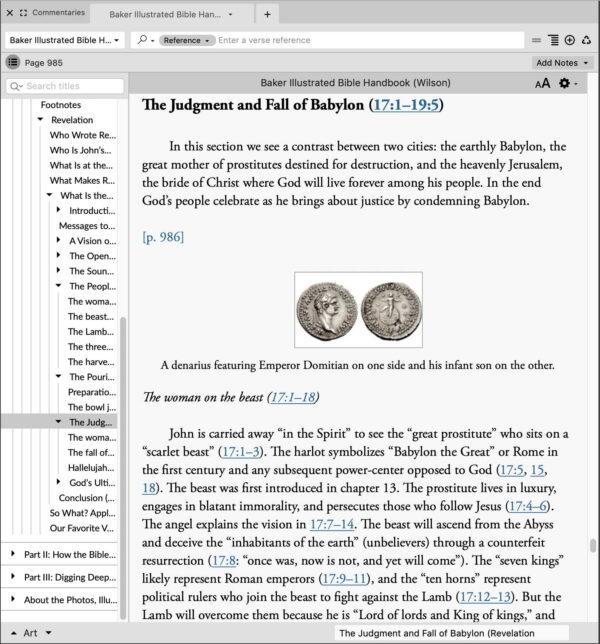The height and width of the screenshot is (644, 600).
Task: Select 'Hallelujah...' tree item
Action: point(91,467)
